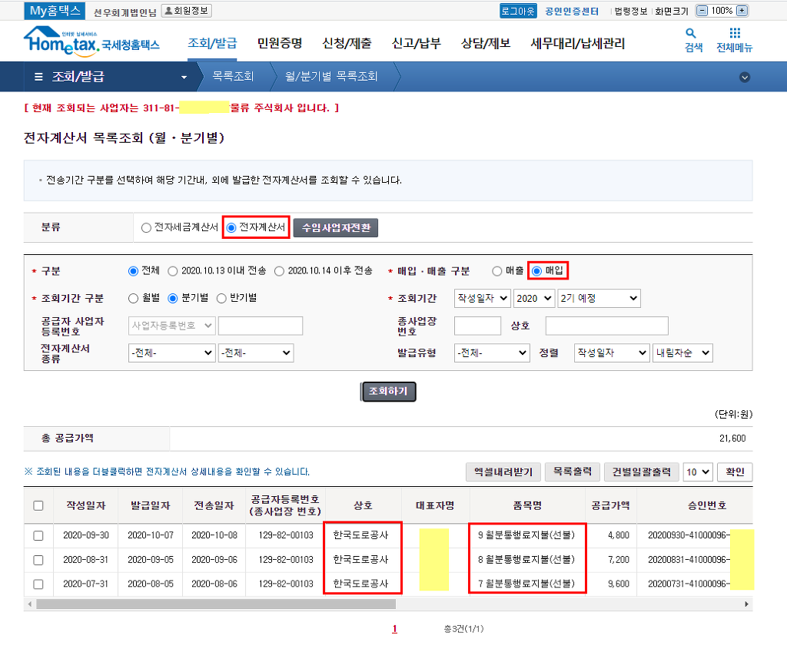Image resolution: width=787 pixels, height=672 pixels.
Task: Open the 사업자등록번호 type dropdown
Action: coord(171,326)
